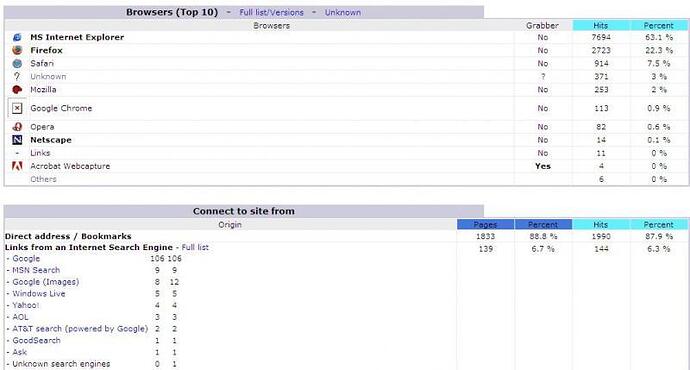Open the Unknown browsers link in header
The image size is (690, 370).
click(x=343, y=12)
